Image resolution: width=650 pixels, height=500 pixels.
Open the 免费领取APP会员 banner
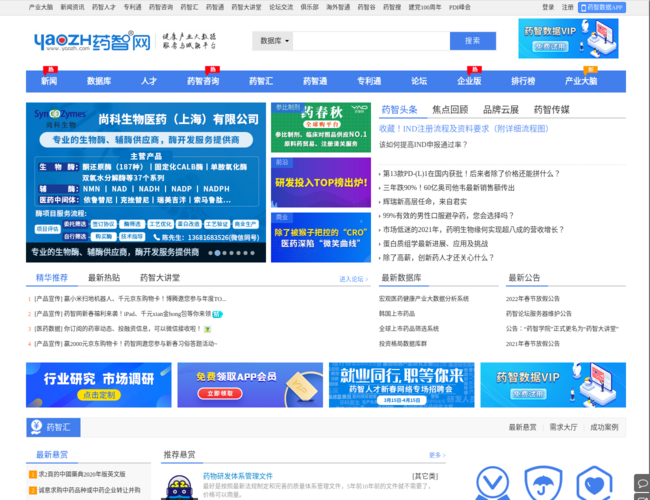[250, 385]
